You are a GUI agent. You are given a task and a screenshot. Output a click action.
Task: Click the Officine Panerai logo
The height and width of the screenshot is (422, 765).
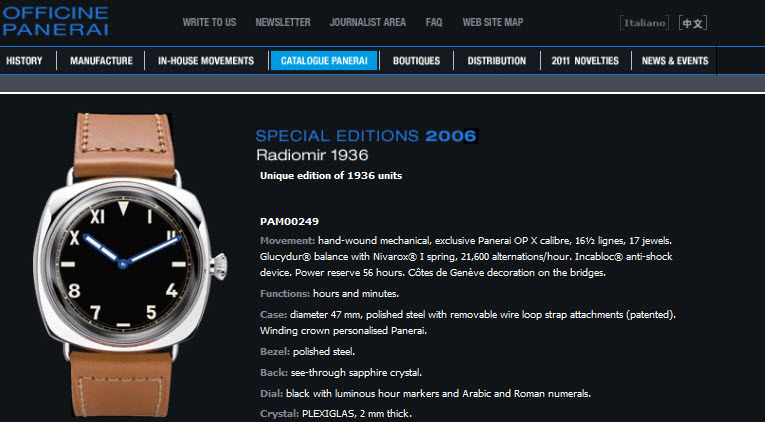point(55,21)
